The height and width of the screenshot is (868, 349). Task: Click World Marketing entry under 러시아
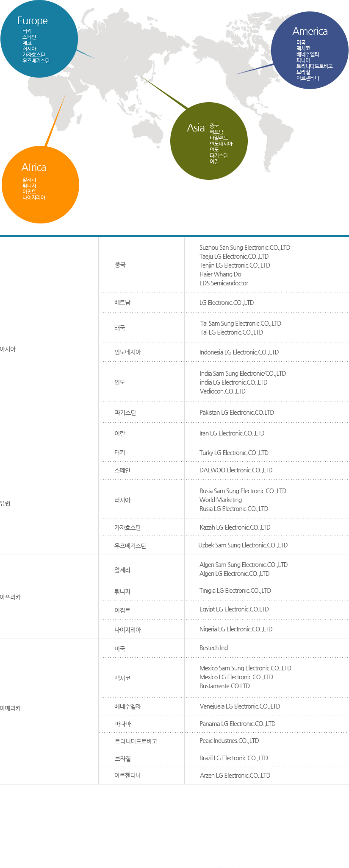(x=221, y=500)
